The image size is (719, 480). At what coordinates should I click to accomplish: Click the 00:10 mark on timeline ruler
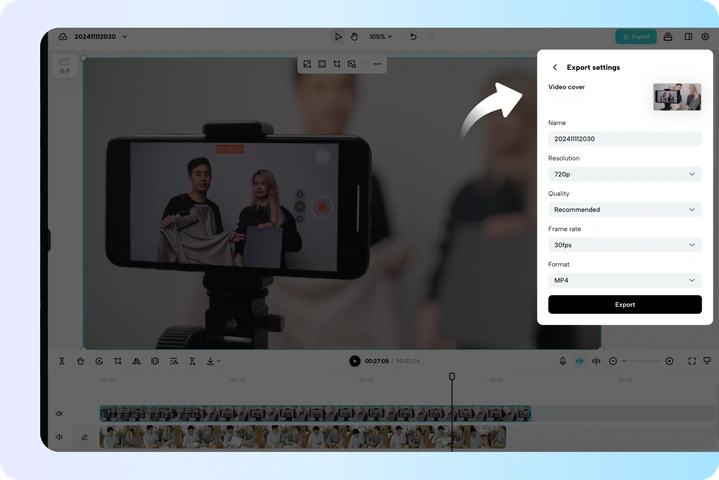click(x=238, y=380)
